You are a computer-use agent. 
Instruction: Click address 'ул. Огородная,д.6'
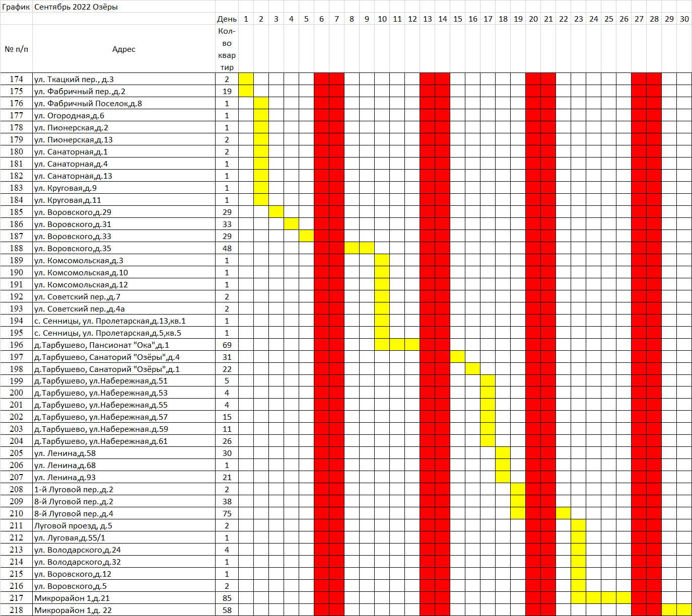click(124, 115)
